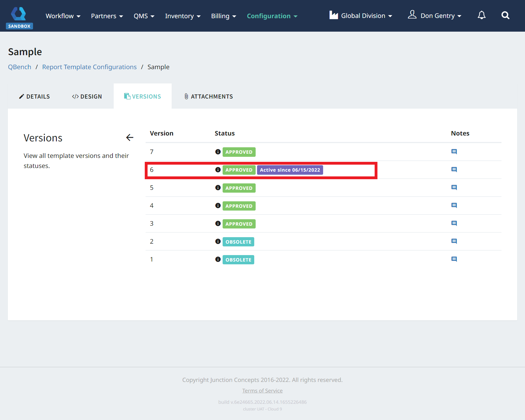Screen dimensions: 525x420
Task: Switch to the Design tab
Action: pos(87,96)
